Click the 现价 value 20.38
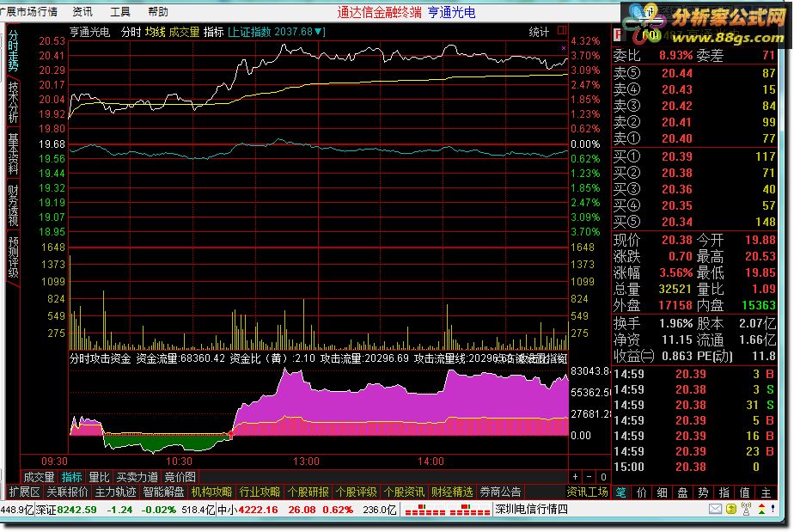 [x=677, y=240]
